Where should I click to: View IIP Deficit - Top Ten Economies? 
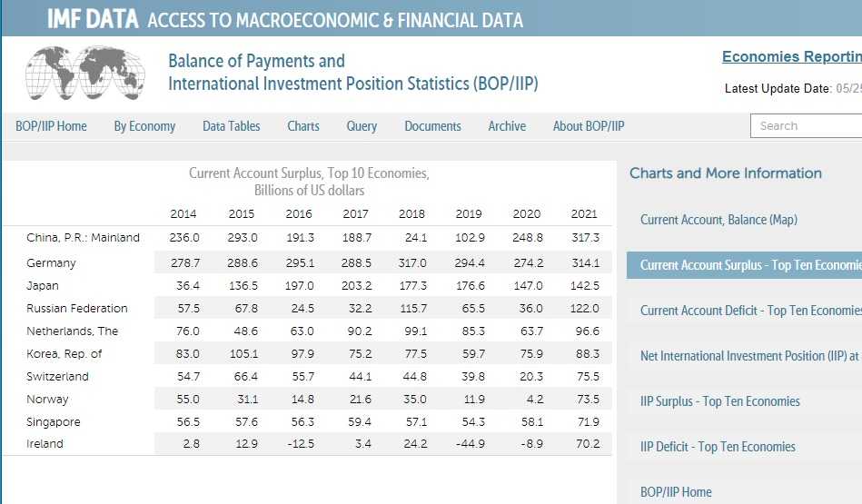coord(718,447)
